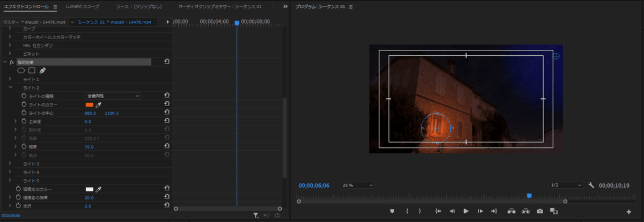Reset the 光沢 parameter
The image size is (644, 222).
[x=167, y=206]
